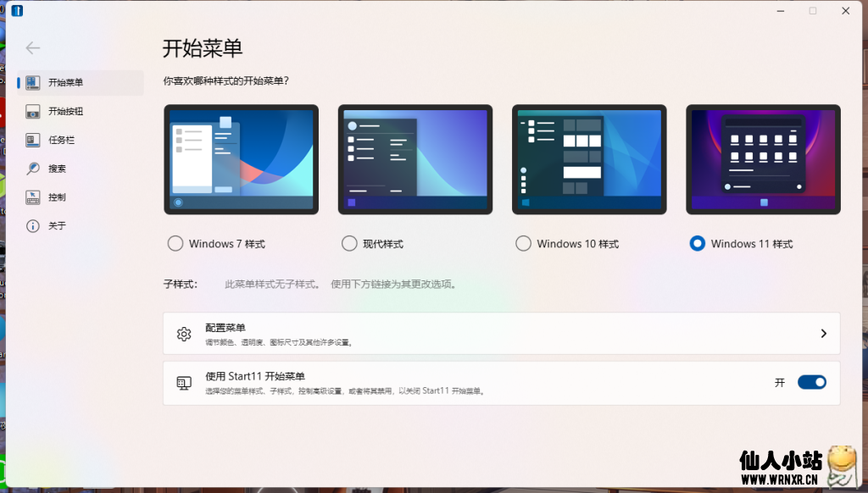Choose the 现代样式 menu style
868x493 pixels.
coord(349,243)
